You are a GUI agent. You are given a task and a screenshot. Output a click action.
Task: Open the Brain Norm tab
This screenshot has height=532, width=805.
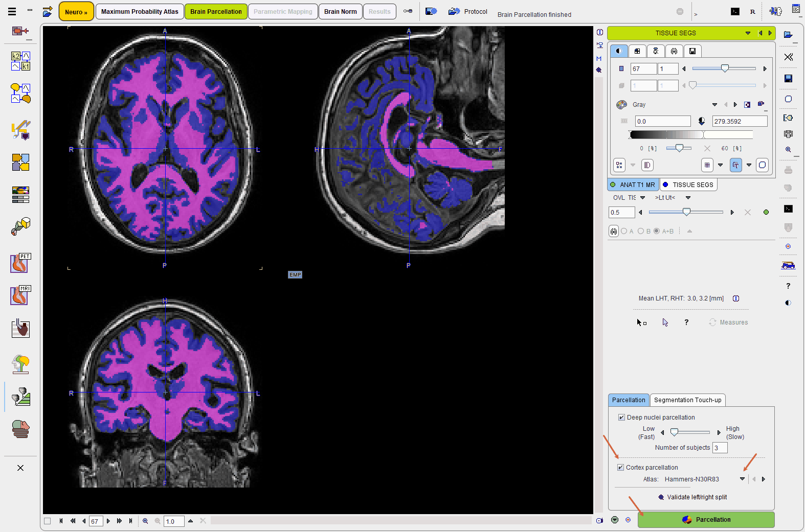click(x=340, y=11)
